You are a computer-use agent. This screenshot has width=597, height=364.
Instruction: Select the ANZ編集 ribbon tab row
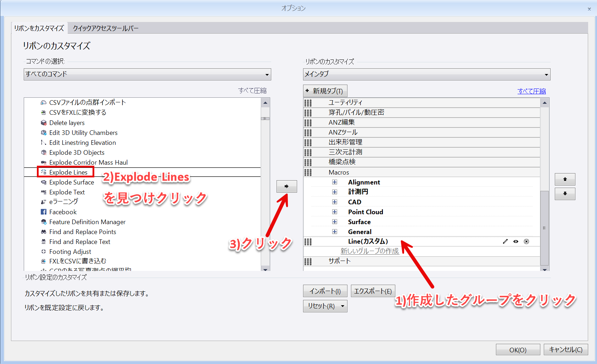pos(422,123)
